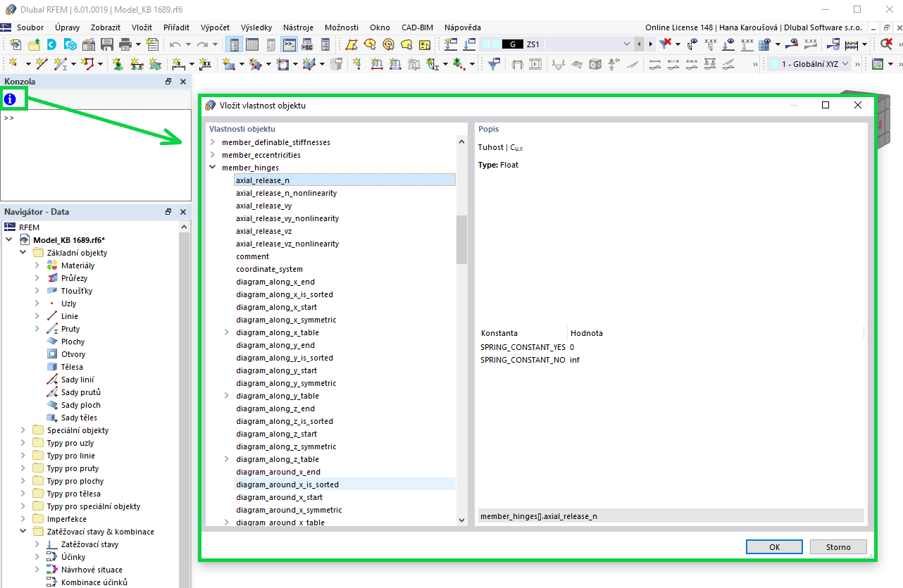
Task: Click the property tree vertical scrollbar thumb
Action: [462, 239]
